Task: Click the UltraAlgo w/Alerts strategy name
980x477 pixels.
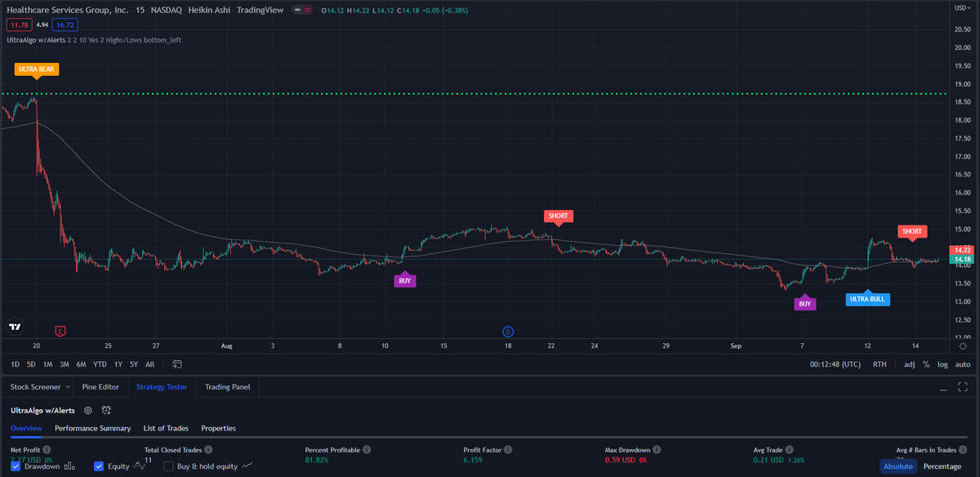Action: (x=42, y=410)
